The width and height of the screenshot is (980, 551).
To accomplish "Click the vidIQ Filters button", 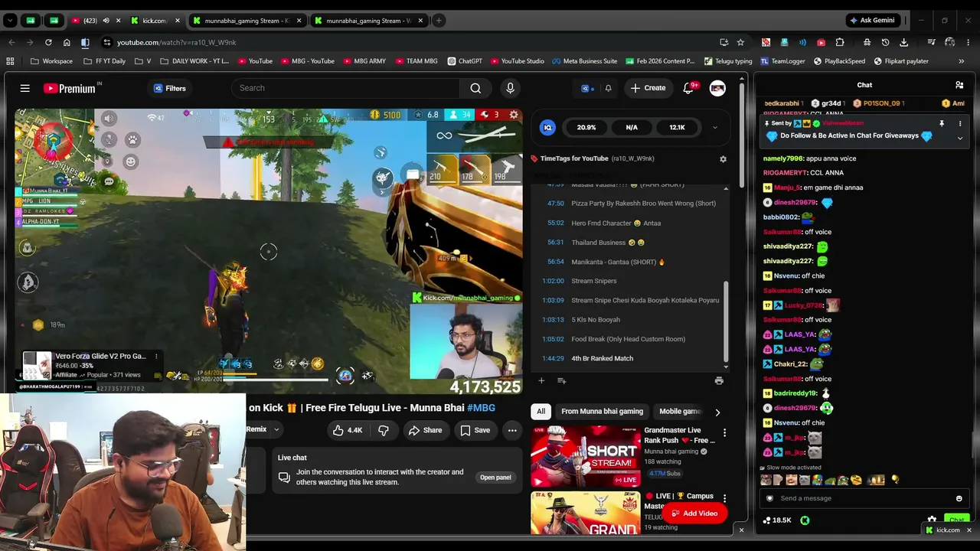I will 169,88.
